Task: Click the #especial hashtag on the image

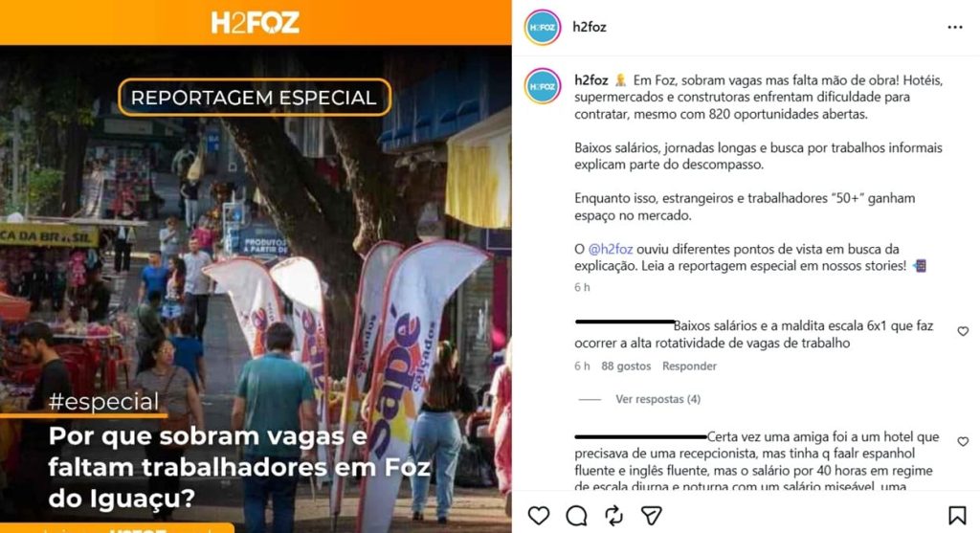Action: 103,402
